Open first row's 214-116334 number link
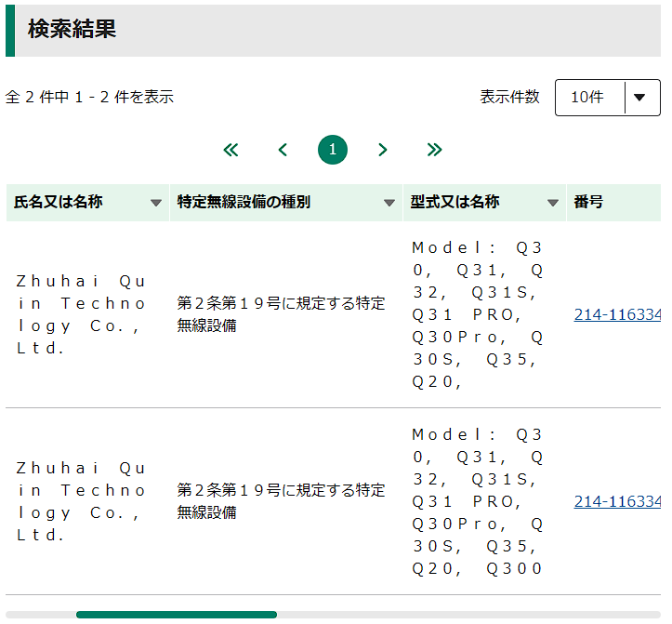This screenshot has height=624, width=672. click(x=617, y=314)
